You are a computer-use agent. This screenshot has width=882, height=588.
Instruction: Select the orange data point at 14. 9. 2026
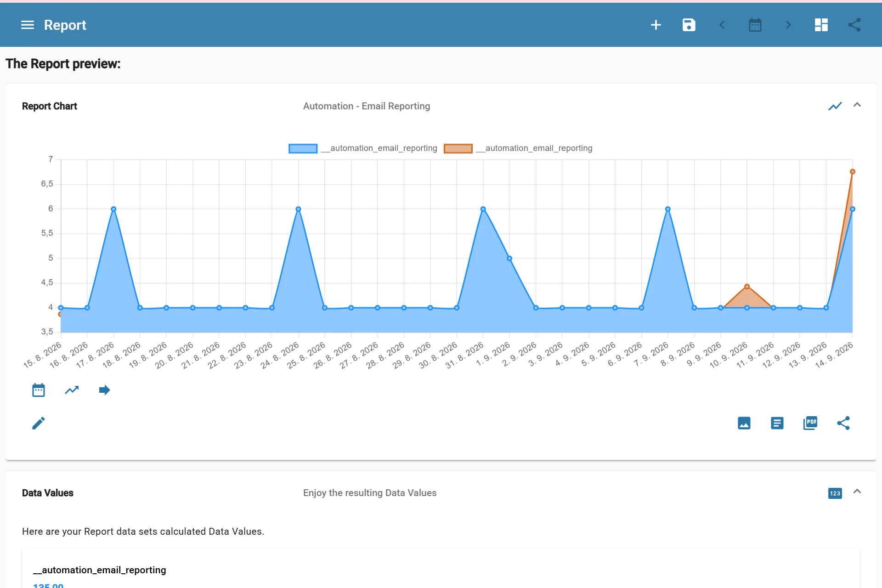[x=853, y=172]
